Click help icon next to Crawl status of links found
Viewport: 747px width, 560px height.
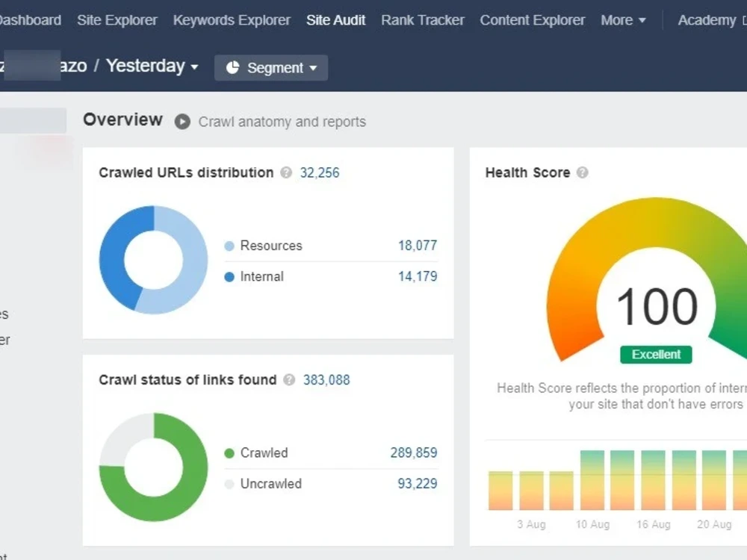click(x=289, y=379)
